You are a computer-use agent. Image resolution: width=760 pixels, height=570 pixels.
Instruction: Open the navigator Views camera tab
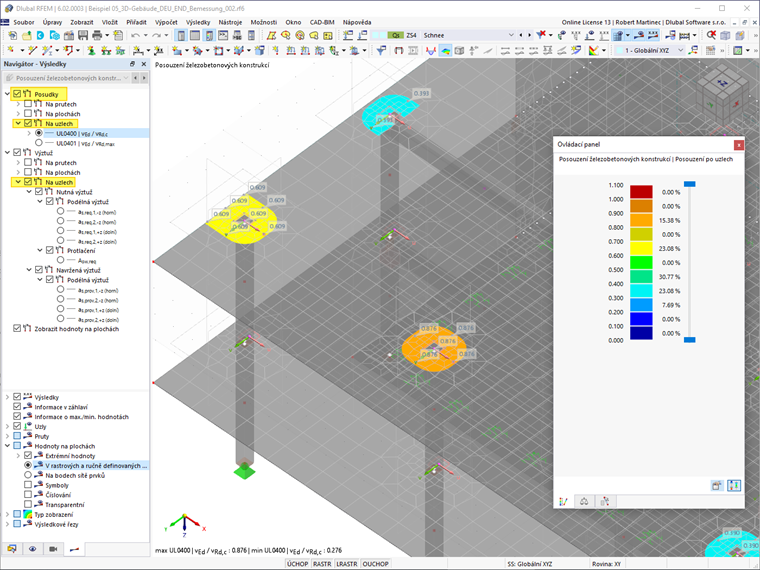click(53, 549)
